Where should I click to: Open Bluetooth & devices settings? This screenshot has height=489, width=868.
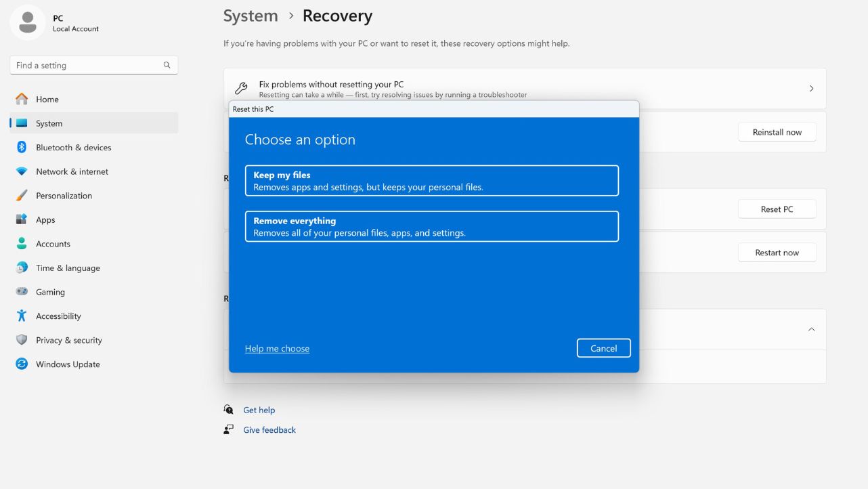(94, 147)
